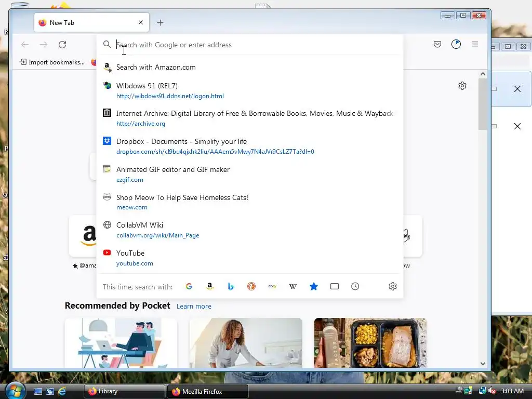Image resolution: width=532 pixels, height=399 pixels.
Task: Click the page vertical scrollbar thumb
Action: (483, 104)
